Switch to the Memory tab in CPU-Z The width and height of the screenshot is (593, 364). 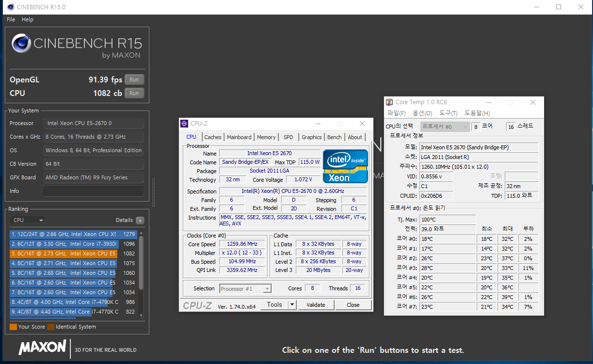pyautogui.click(x=266, y=137)
